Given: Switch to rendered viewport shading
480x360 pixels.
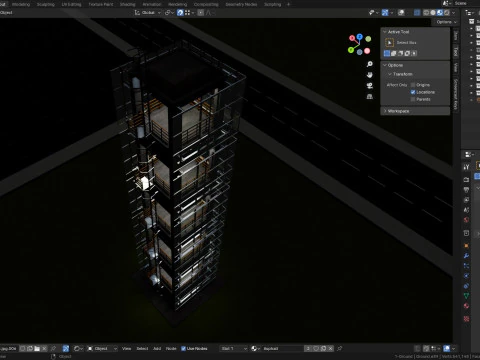Looking at the screenshot, I should 447,13.
